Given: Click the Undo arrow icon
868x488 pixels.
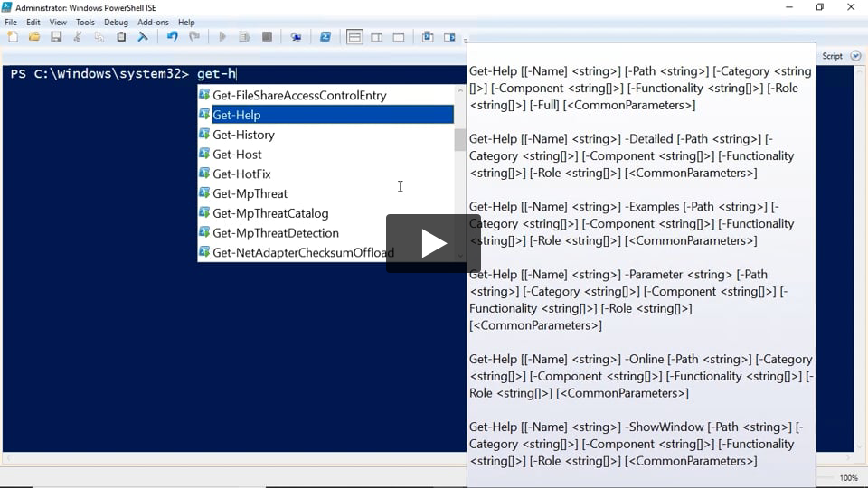Looking at the screenshot, I should pyautogui.click(x=172, y=37).
